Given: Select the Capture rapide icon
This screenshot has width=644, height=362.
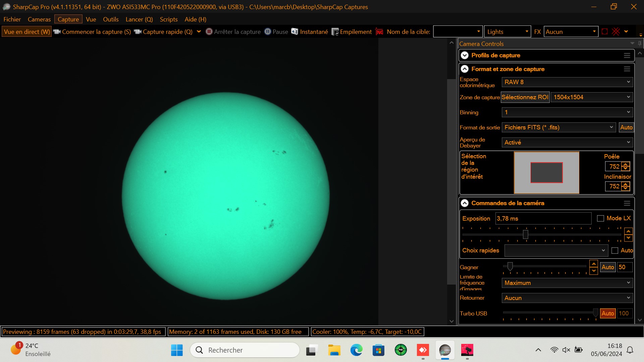Looking at the screenshot, I should (x=138, y=32).
